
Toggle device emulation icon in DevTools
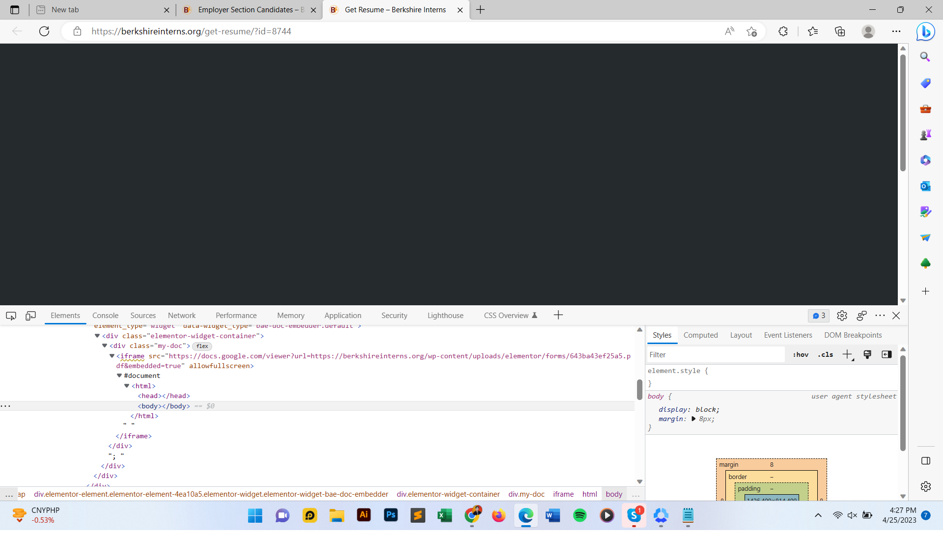(30, 316)
